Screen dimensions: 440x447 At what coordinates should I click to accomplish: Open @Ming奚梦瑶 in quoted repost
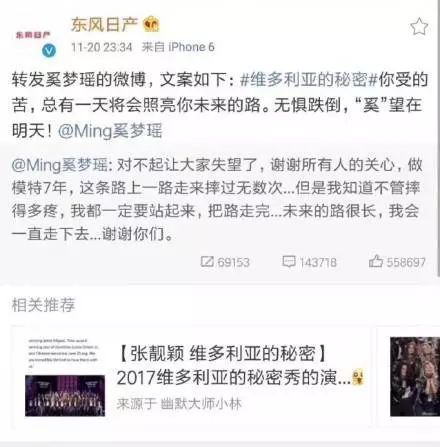coord(59,165)
